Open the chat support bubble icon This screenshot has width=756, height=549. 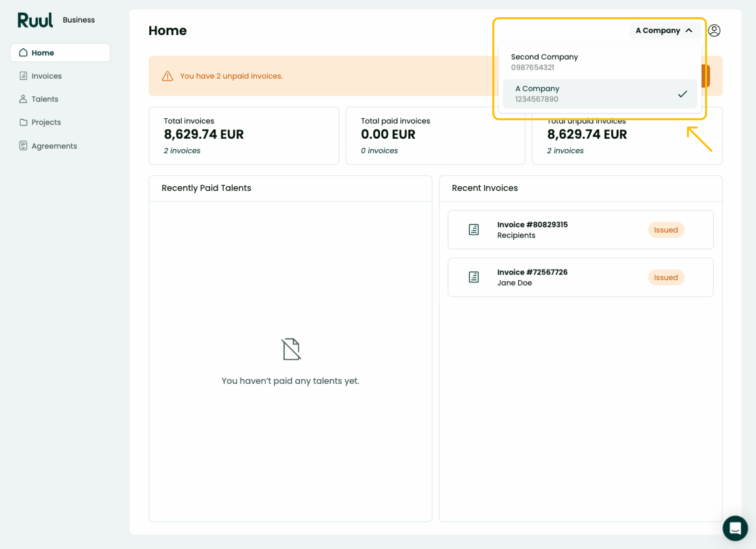(x=735, y=528)
